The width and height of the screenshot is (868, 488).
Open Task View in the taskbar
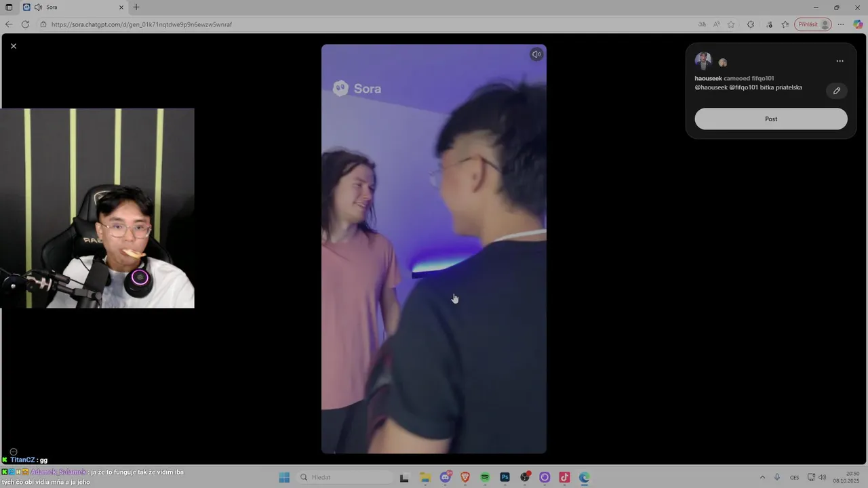pyautogui.click(x=404, y=477)
